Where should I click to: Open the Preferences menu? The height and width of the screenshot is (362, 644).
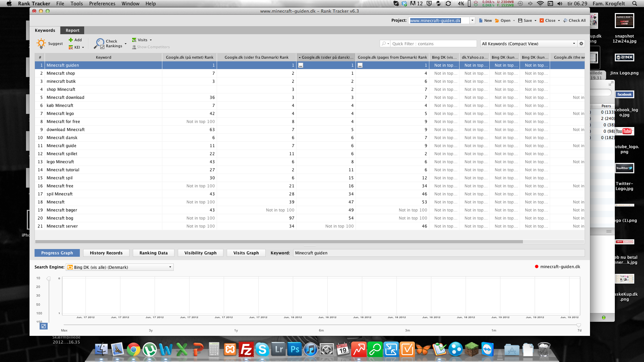pyautogui.click(x=102, y=3)
